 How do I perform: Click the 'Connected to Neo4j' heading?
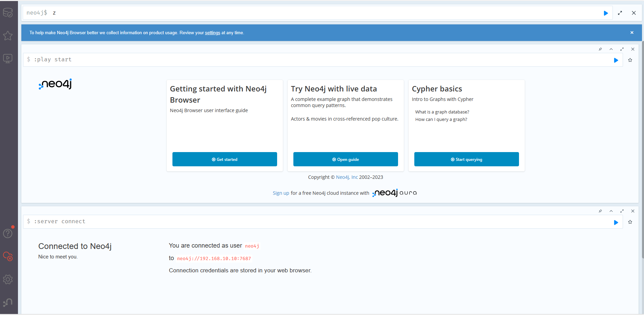tap(75, 246)
